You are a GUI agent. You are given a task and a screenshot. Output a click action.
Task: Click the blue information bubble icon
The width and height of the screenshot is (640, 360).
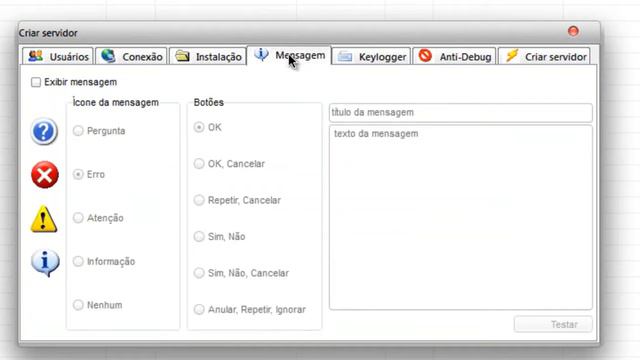[45, 263]
